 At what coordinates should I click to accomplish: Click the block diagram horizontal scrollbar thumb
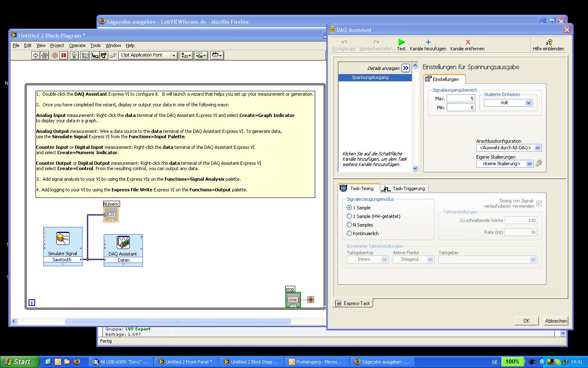click(178, 321)
